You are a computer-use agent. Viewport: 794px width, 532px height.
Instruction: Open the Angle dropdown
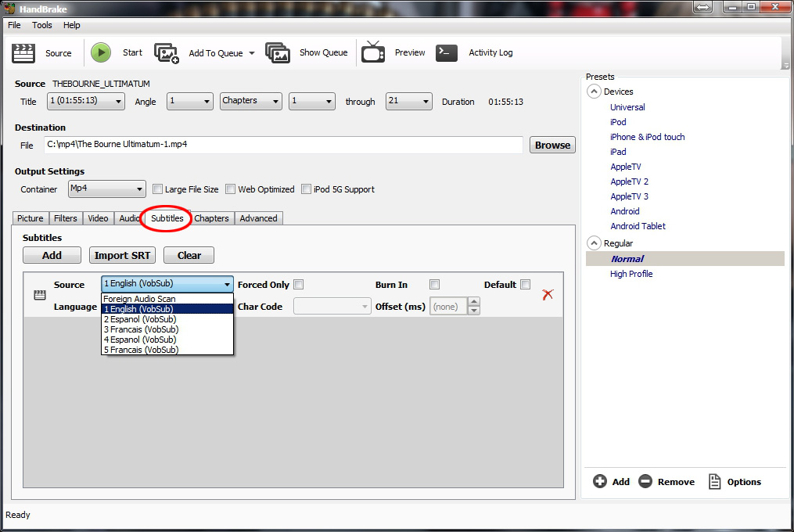[190, 101]
